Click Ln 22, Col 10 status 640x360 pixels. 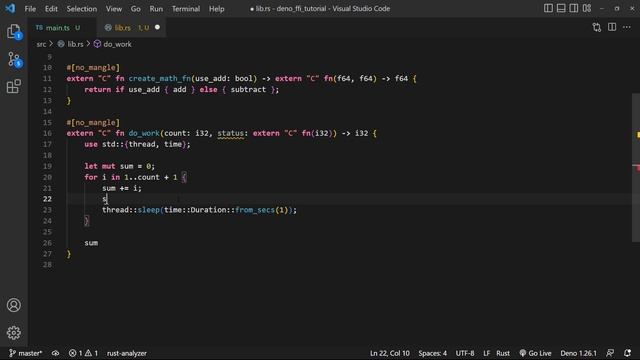[x=389, y=353]
